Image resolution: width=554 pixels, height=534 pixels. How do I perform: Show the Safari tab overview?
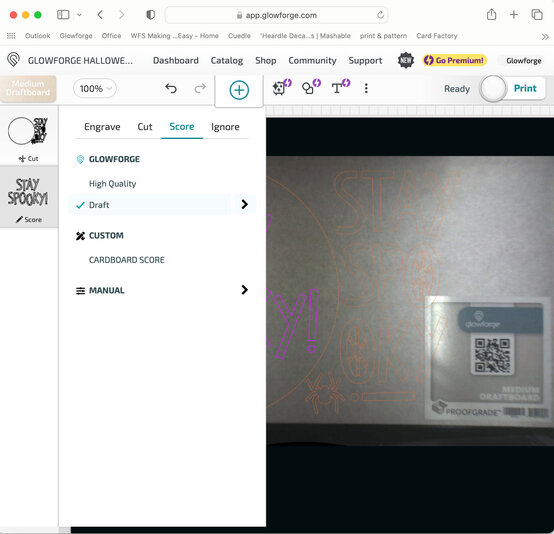pyautogui.click(x=537, y=14)
